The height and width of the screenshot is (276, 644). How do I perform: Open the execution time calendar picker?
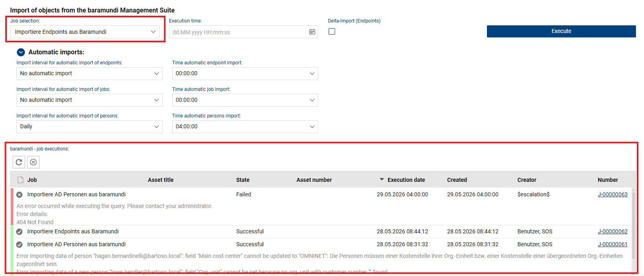tap(312, 32)
